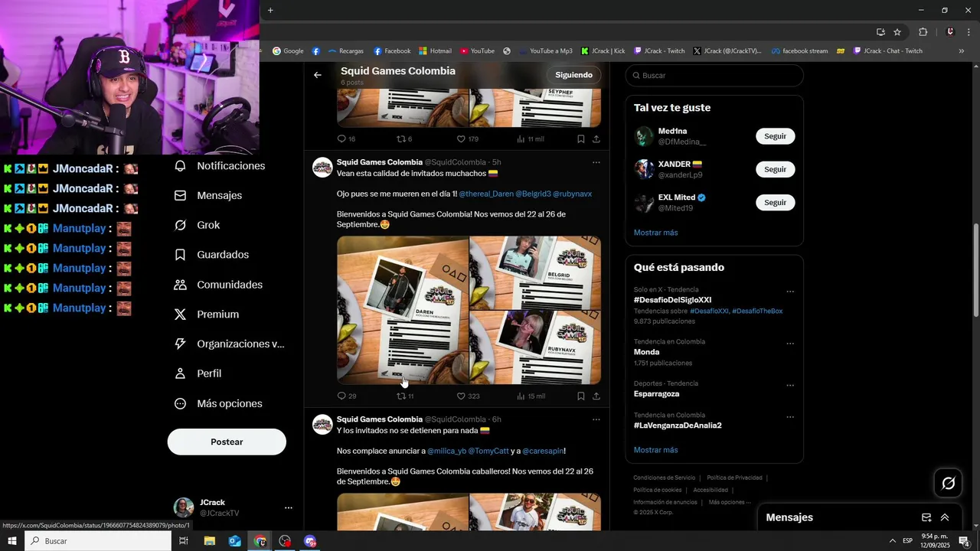The height and width of the screenshot is (551, 980).
Task: Open the RUBYNAVX invitation card image
Action: (535, 347)
